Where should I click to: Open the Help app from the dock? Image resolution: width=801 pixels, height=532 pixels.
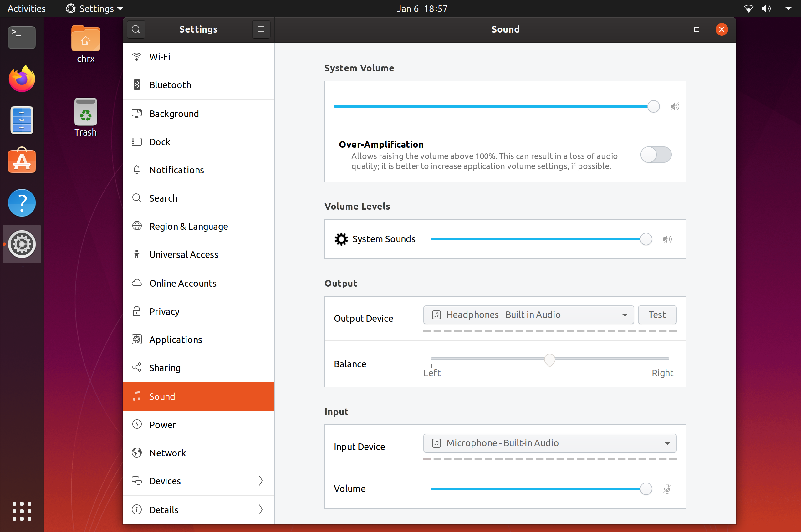click(x=22, y=203)
